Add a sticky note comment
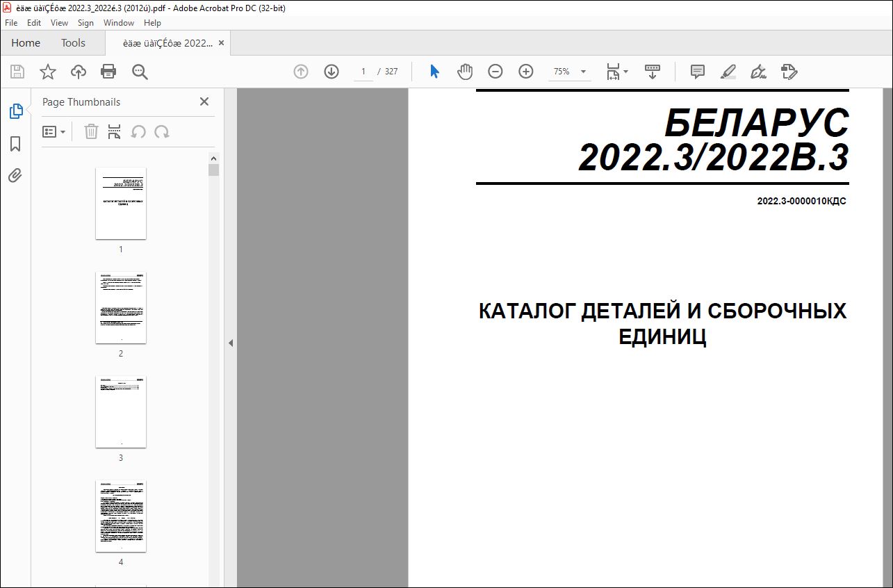The width and height of the screenshot is (893, 588). point(697,72)
